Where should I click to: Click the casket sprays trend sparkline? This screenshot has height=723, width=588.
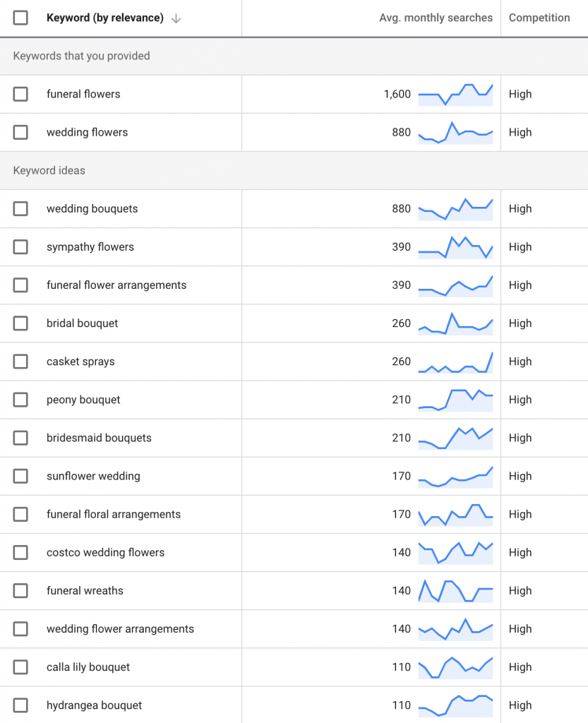pos(455,362)
